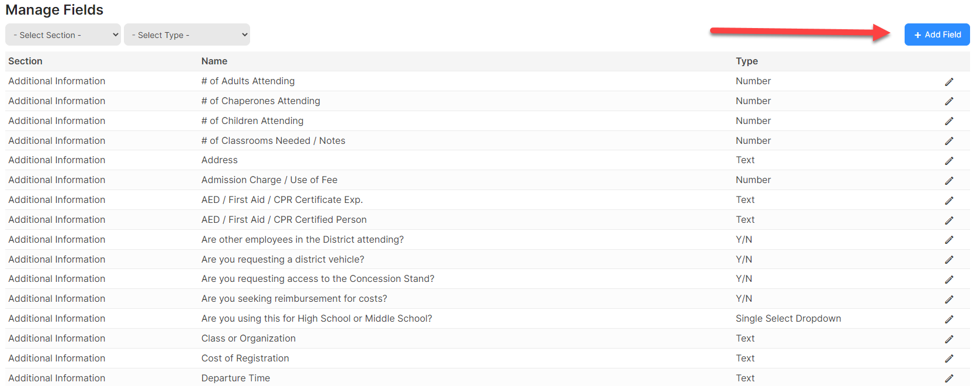The width and height of the screenshot is (980, 386).
Task: Edit 'Are you seeking reimbursement for costs?' field
Action: point(949,299)
